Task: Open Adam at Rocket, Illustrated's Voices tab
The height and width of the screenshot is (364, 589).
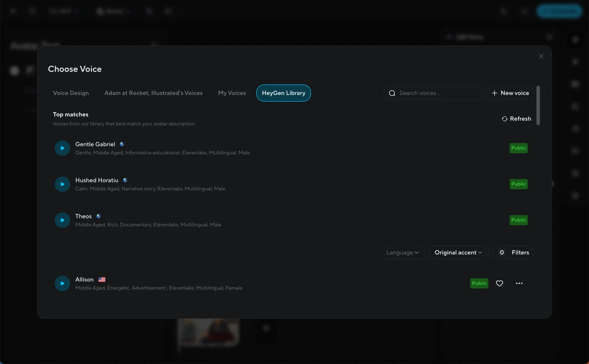Action: 153,93
